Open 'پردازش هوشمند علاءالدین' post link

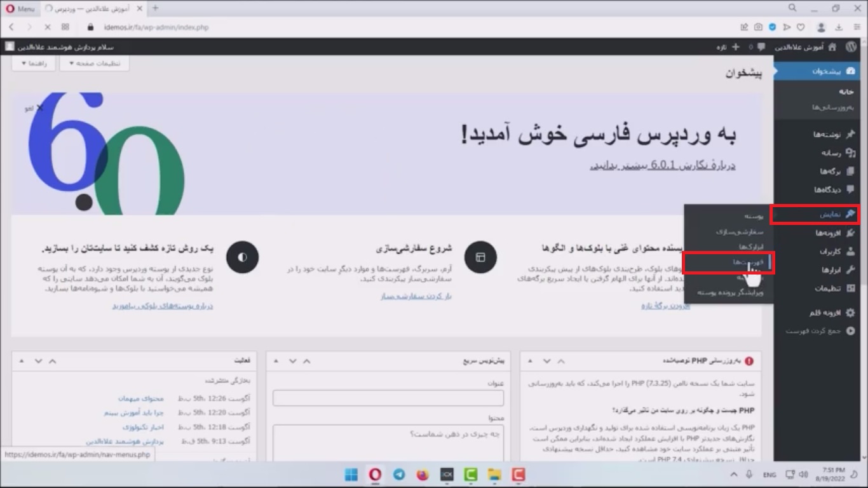(x=125, y=441)
